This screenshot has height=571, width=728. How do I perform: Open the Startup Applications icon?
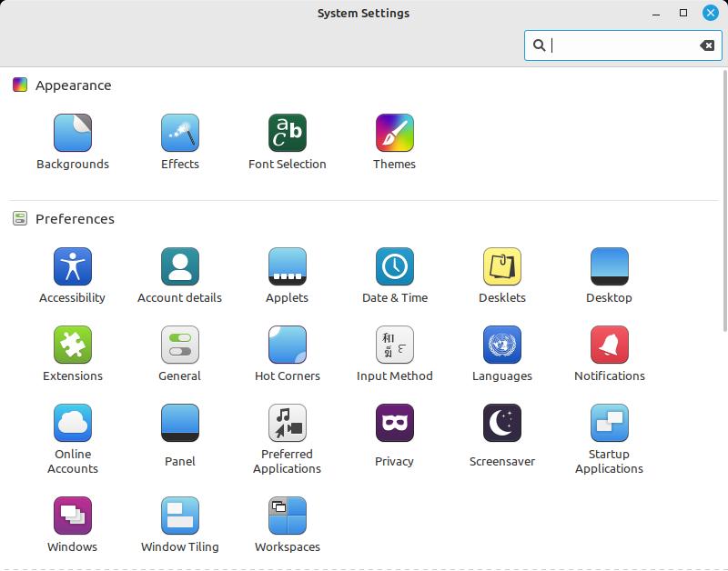tap(609, 423)
